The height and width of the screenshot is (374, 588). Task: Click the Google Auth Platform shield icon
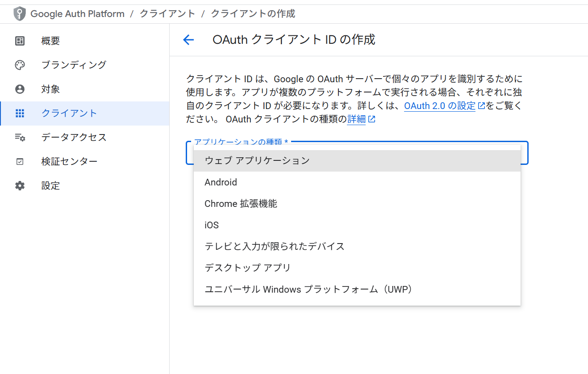coord(20,14)
